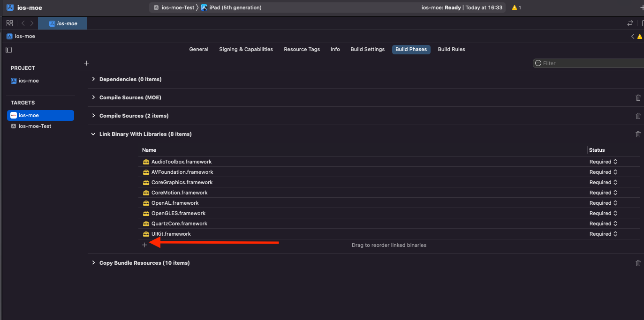This screenshot has height=320, width=644.
Task: Open the Info tab
Action: point(335,49)
